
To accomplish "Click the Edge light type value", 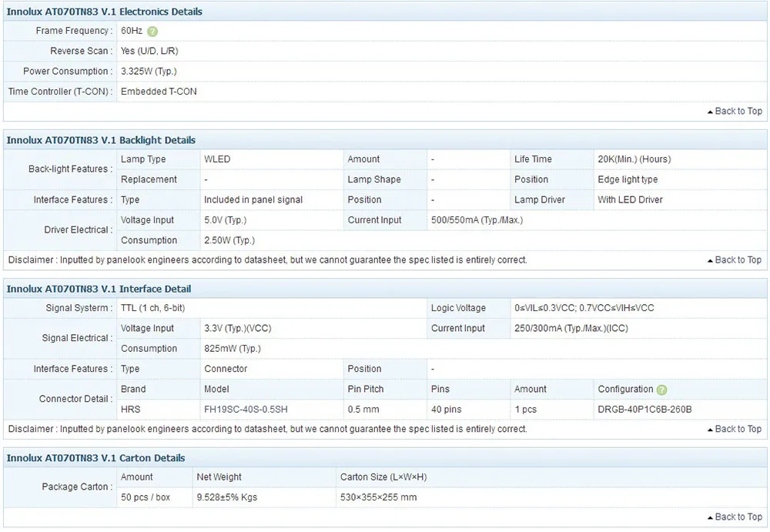I will pyautogui.click(x=628, y=180).
